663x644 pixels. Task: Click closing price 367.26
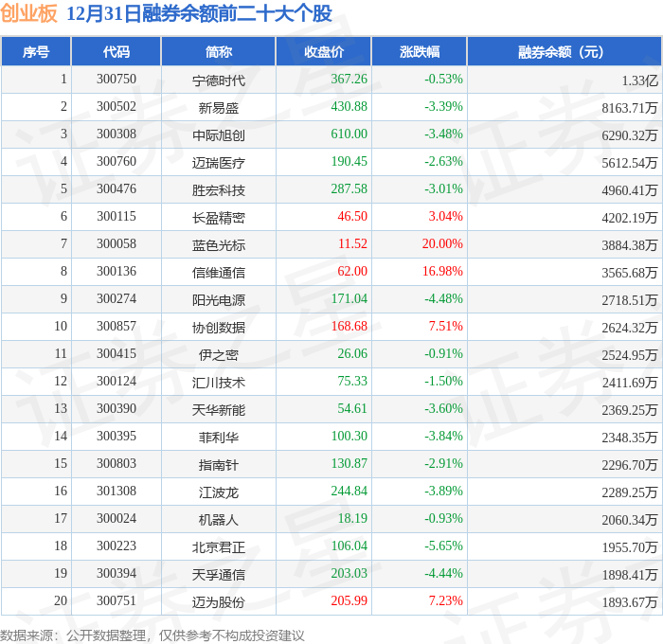tap(349, 79)
